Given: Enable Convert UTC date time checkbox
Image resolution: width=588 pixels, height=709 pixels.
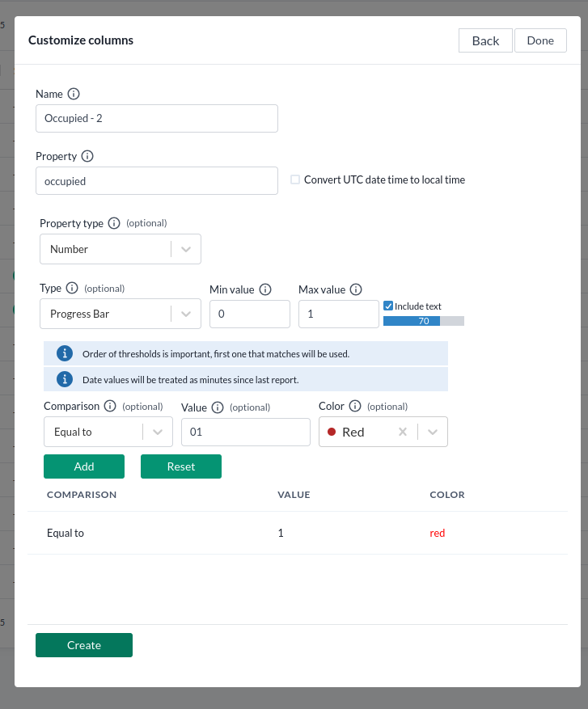Looking at the screenshot, I should (295, 179).
